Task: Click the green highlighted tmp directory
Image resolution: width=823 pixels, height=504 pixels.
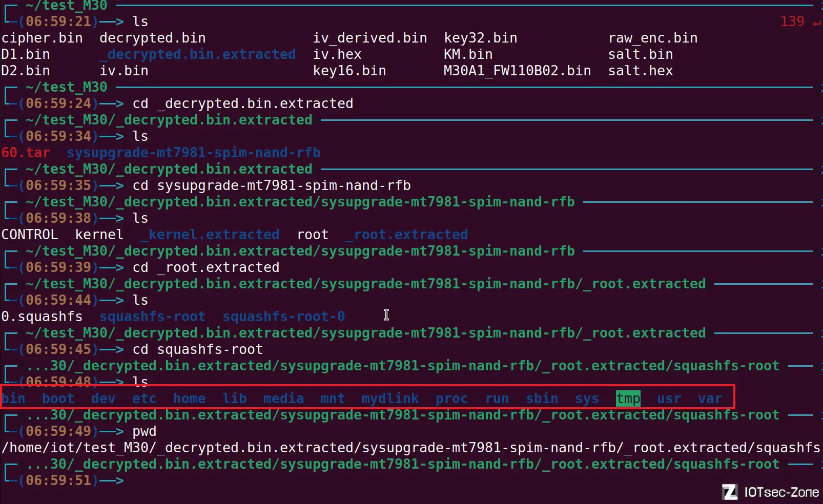Action: [628, 398]
